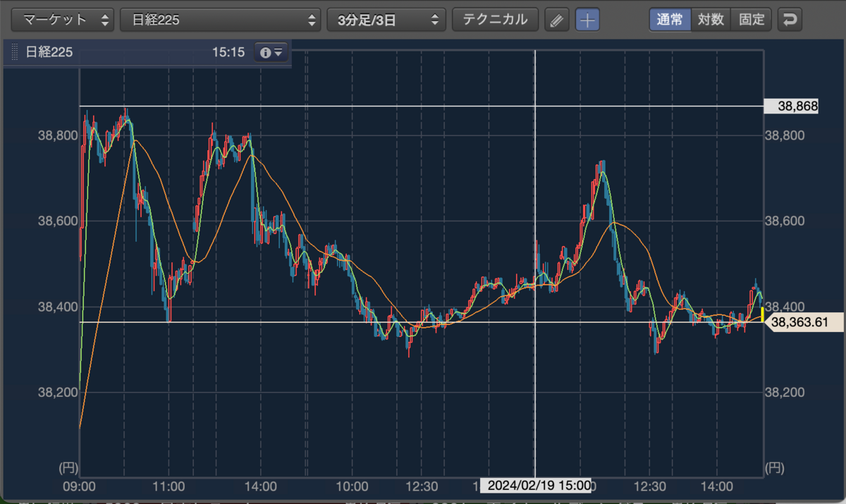
Task: Click the legend drag handle icon
Action: click(x=14, y=52)
